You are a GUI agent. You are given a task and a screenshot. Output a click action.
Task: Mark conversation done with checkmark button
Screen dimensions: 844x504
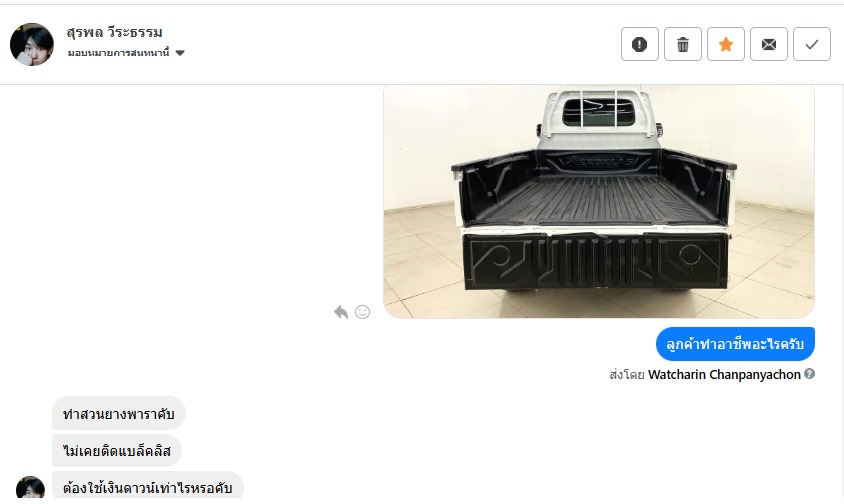[812, 44]
